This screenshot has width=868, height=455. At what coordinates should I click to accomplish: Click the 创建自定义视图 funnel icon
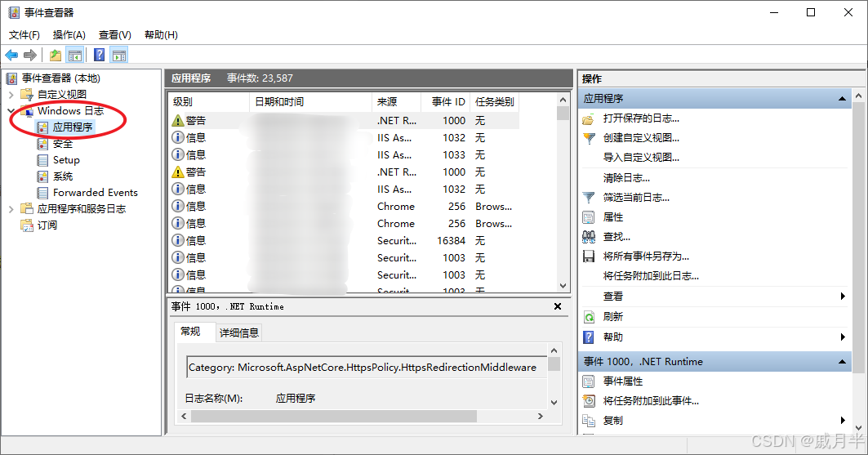[589, 138]
